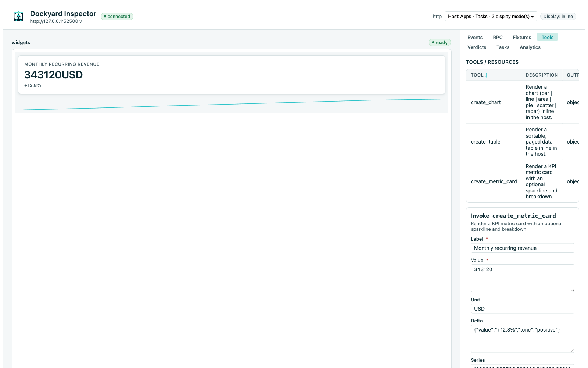Sort by the TOOL column arrow icon

point(486,75)
